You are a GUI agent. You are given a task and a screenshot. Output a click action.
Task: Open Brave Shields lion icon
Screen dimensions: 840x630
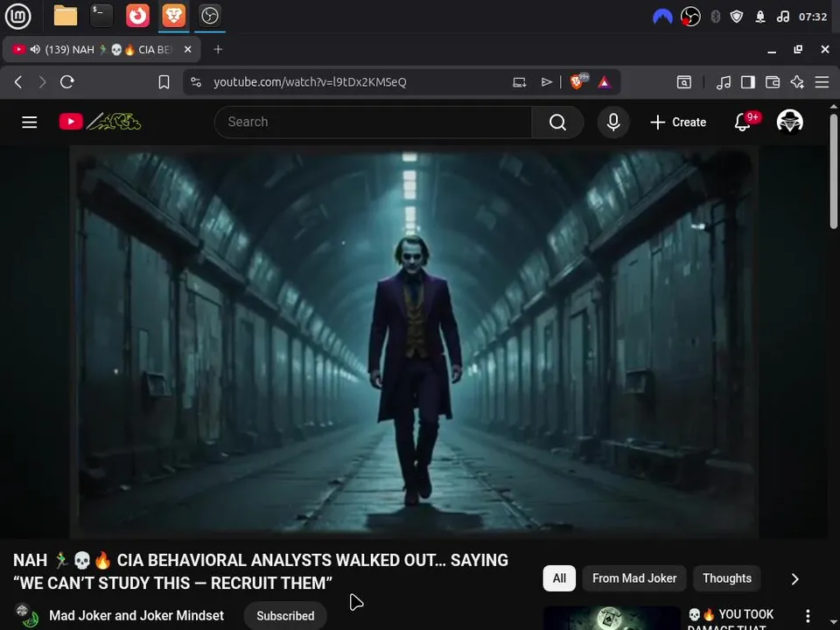coord(578,82)
